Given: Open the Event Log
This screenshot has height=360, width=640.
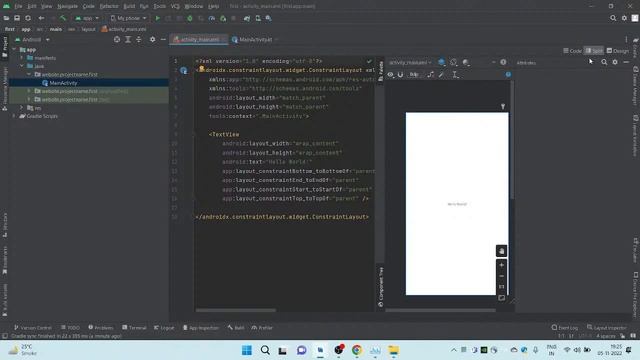Looking at the screenshot, I should (565, 327).
